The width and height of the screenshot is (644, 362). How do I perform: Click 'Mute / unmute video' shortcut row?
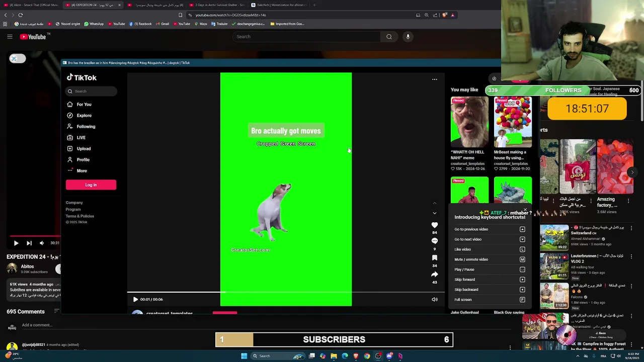coord(490,259)
